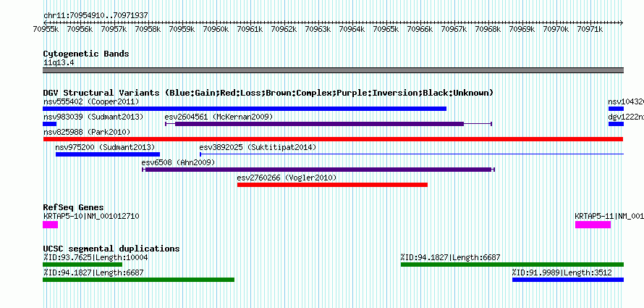
Task: Click the 70960k ruler tick label
Action: tap(216, 29)
